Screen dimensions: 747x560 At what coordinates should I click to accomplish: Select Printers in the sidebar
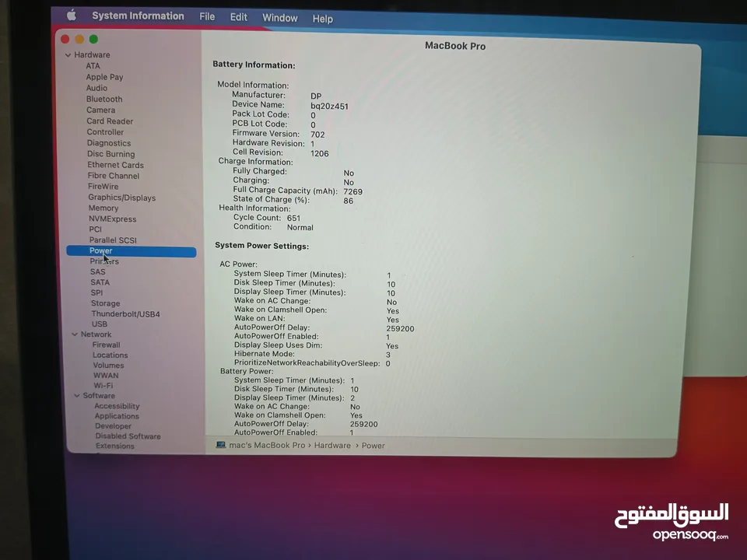[x=104, y=261]
